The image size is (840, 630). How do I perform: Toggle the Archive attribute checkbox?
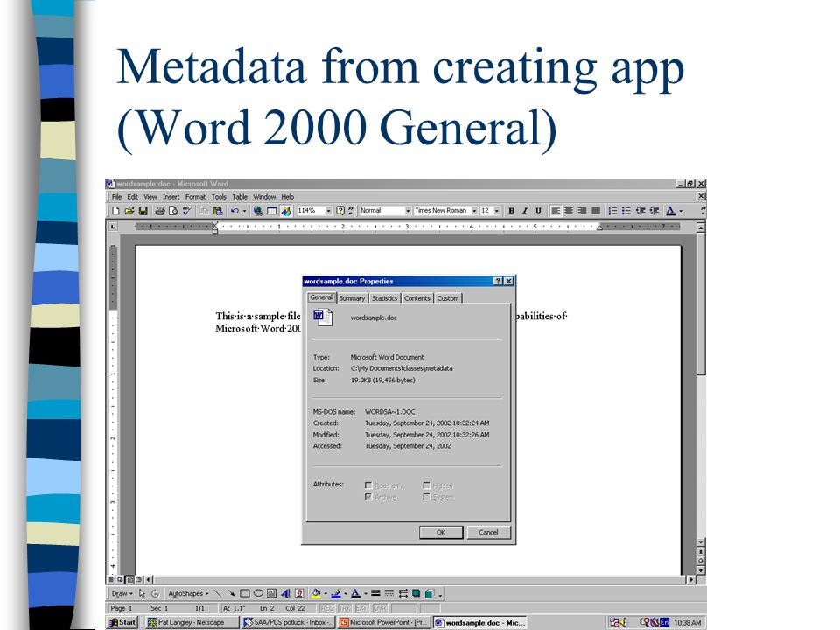tap(368, 497)
